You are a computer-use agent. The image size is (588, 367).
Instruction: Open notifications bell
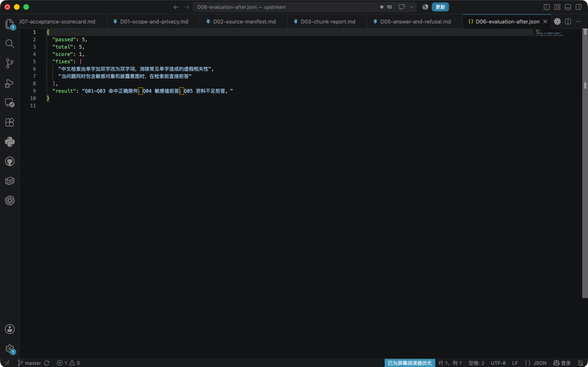pos(581,363)
